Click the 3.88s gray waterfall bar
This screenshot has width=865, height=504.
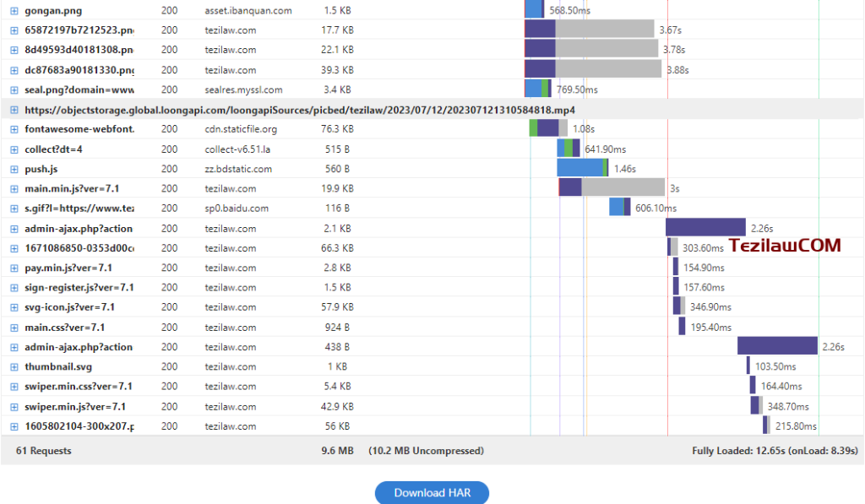click(x=608, y=70)
